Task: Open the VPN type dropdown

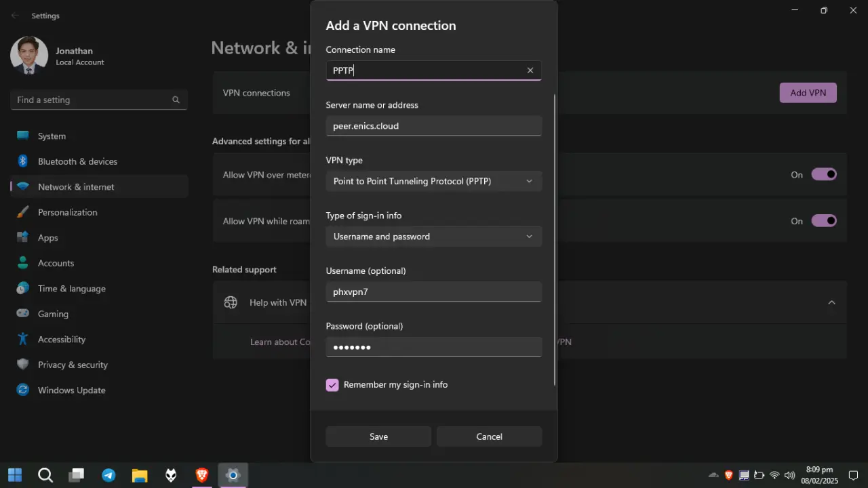Action: (434, 182)
